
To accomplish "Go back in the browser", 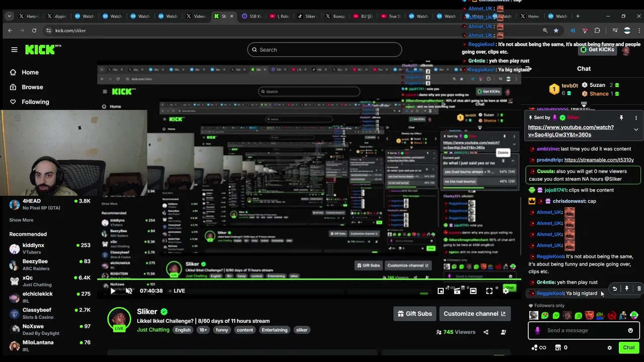I will click(x=10, y=30).
